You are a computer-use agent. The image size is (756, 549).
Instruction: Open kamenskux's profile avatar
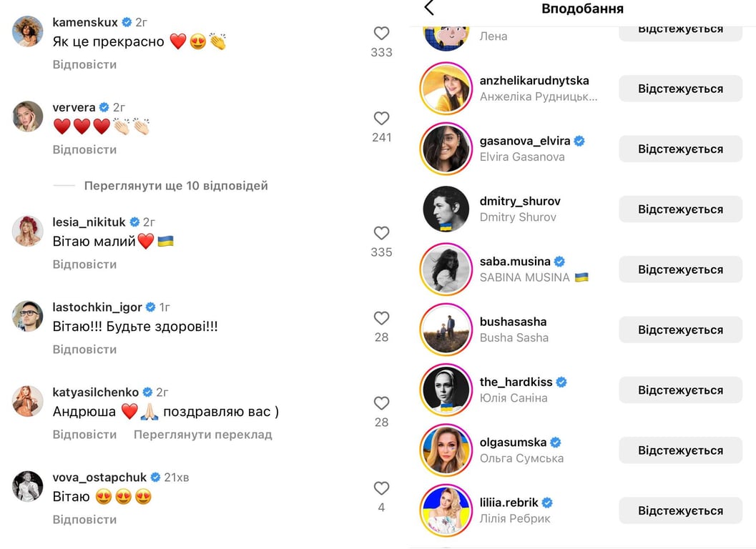(x=28, y=31)
